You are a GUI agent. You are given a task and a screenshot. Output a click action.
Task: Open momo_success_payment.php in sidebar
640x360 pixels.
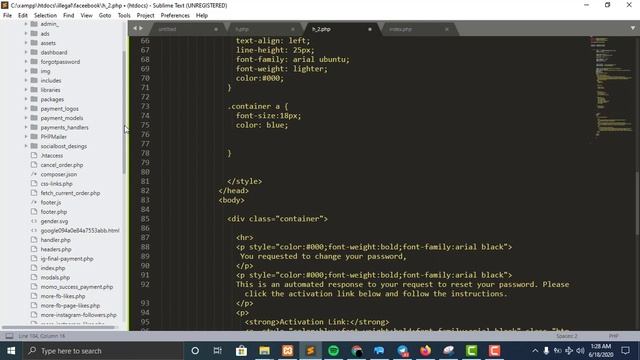tap(77, 287)
